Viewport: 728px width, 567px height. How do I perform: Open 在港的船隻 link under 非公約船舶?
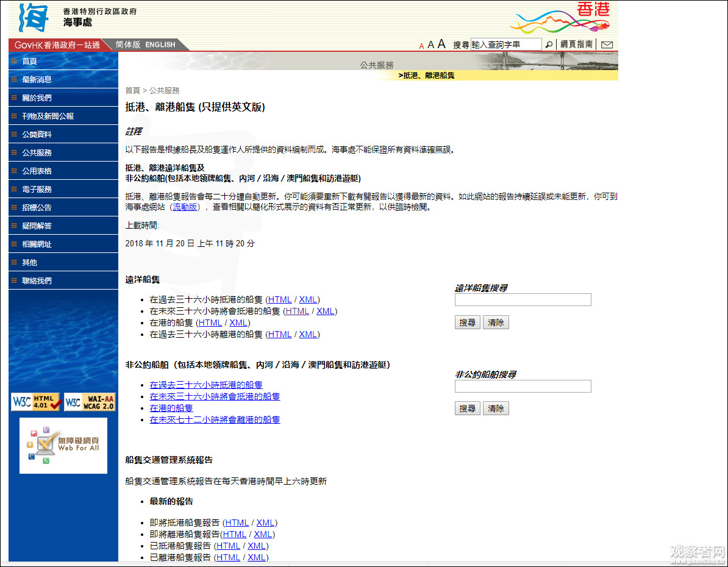coord(171,408)
